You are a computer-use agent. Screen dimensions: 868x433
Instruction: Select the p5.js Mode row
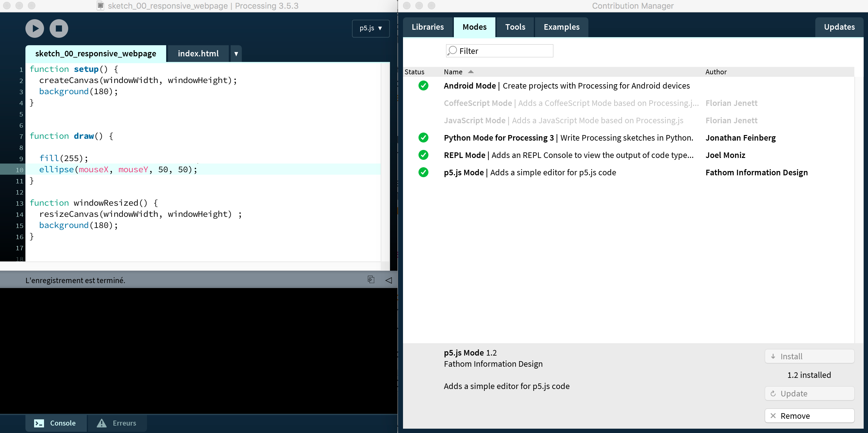tap(629, 173)
